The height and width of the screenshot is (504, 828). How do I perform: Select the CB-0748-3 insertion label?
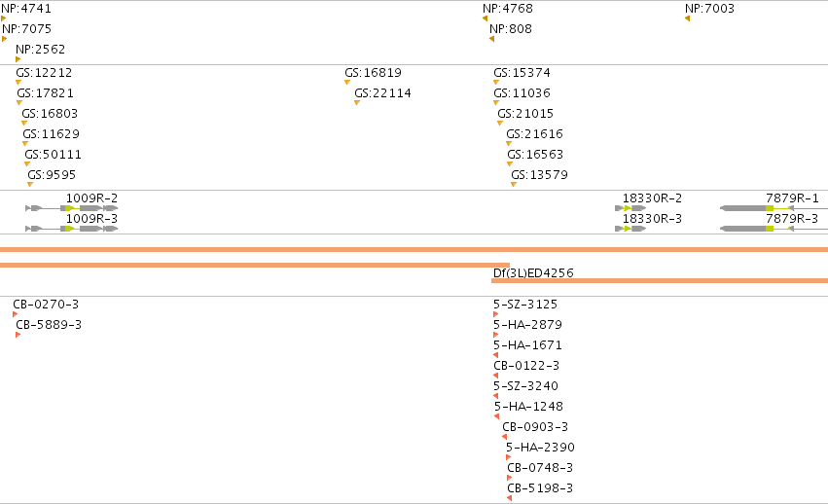pyautogui.click(x=540, y=468)
